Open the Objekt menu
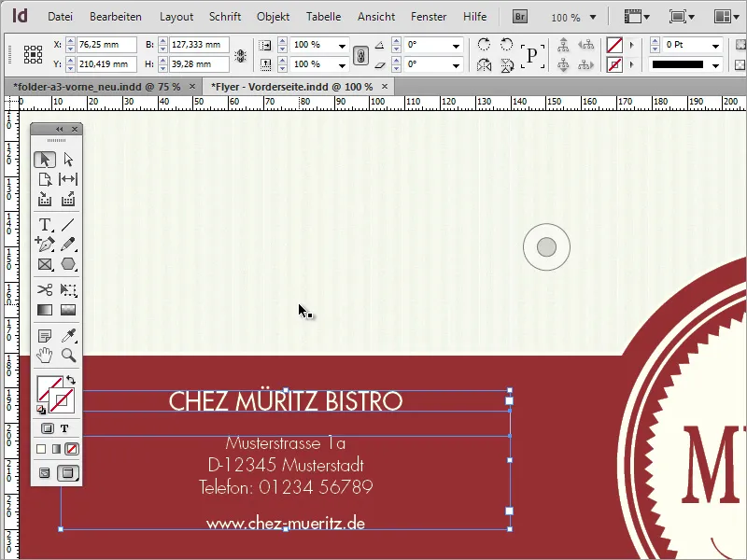This screenshot has height=560, width=747. point(273,17)
